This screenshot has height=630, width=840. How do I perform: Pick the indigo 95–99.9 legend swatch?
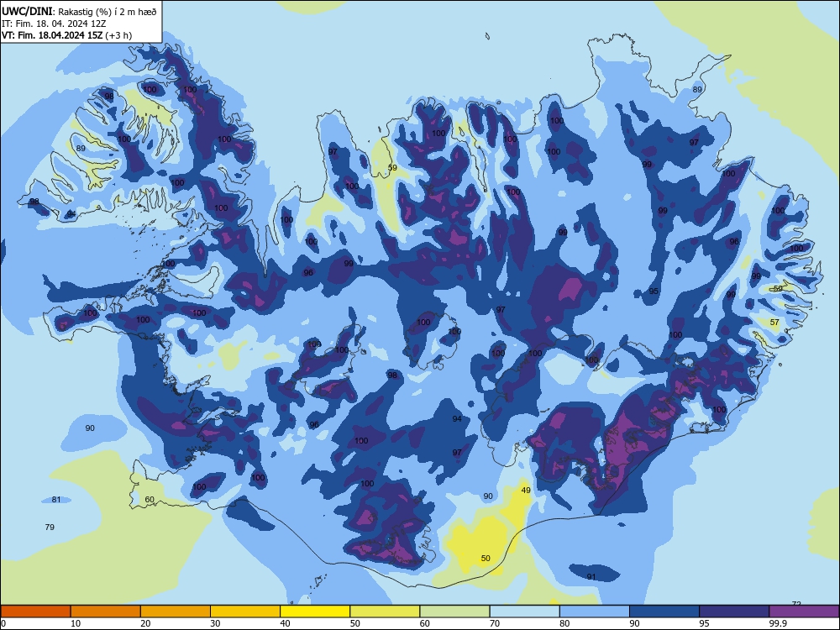[734, 612]
